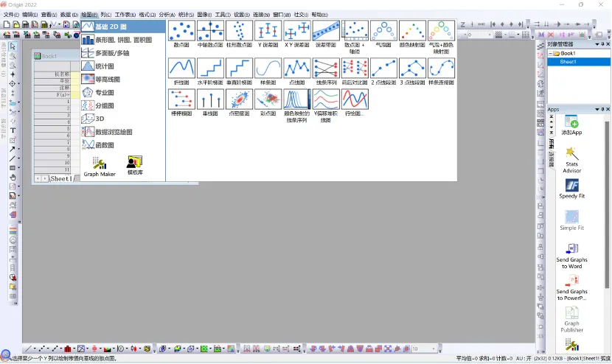Screen dimensions: 612x364
Task: Click the Apps panel vertical scrollbar
Action: click(x=607, y=204)
